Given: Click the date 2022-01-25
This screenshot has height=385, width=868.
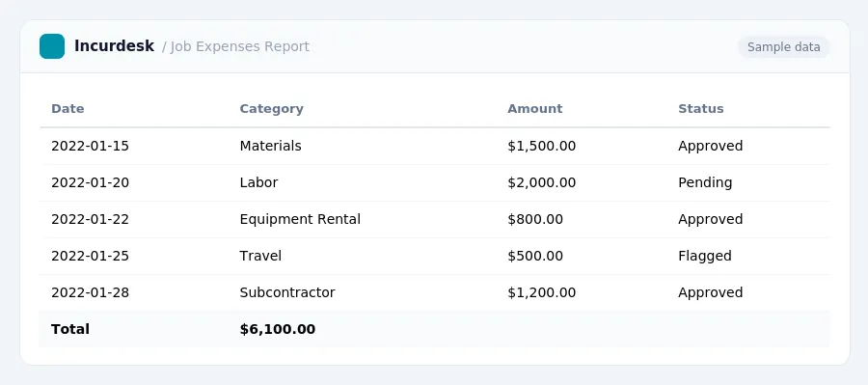Looking at the screenshot, I should point(90,256).
